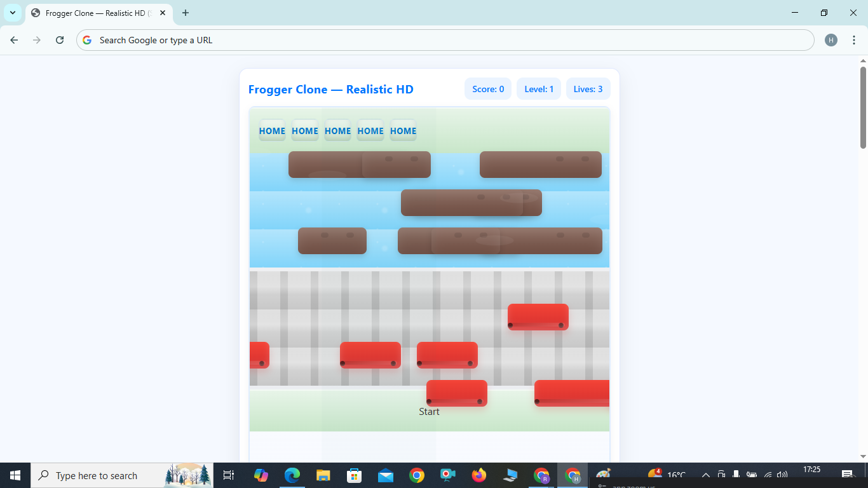Open the Windows Start menu
Viewport: 868px width, 488px height.
(14, 475)
